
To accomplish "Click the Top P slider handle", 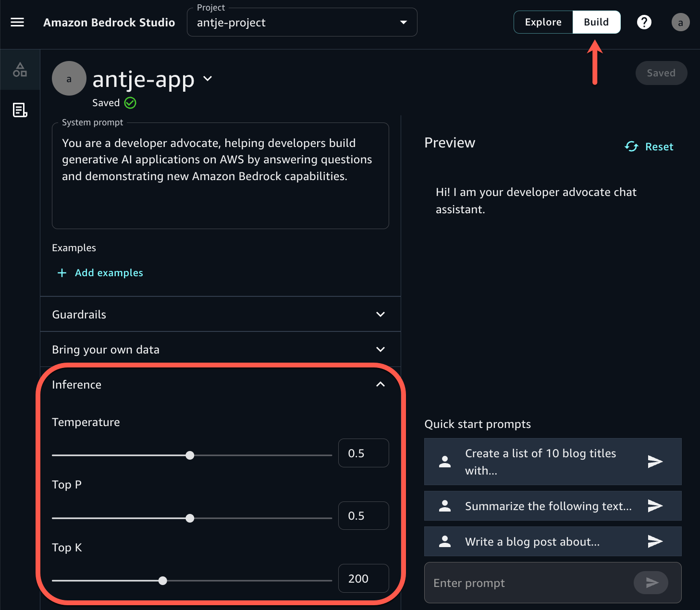I will click(x=190, y=518).
